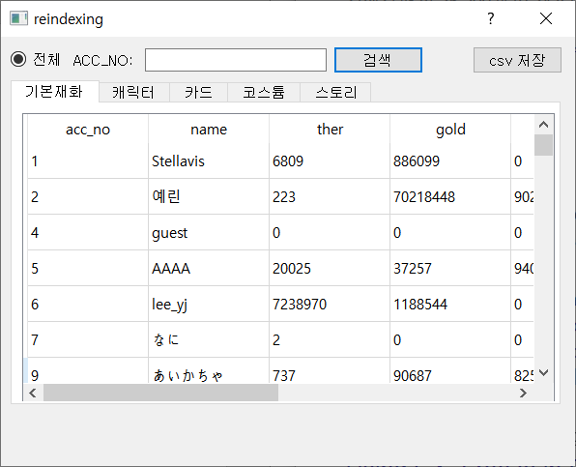Click the table's scroll down arrow
576x468 pixels.
[x=544, y=373]
